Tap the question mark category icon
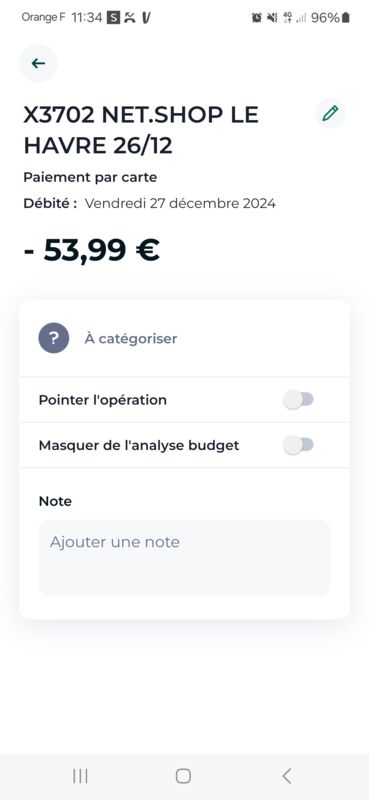Viewport: 369px width, 800px height. (x=54, y=338)
